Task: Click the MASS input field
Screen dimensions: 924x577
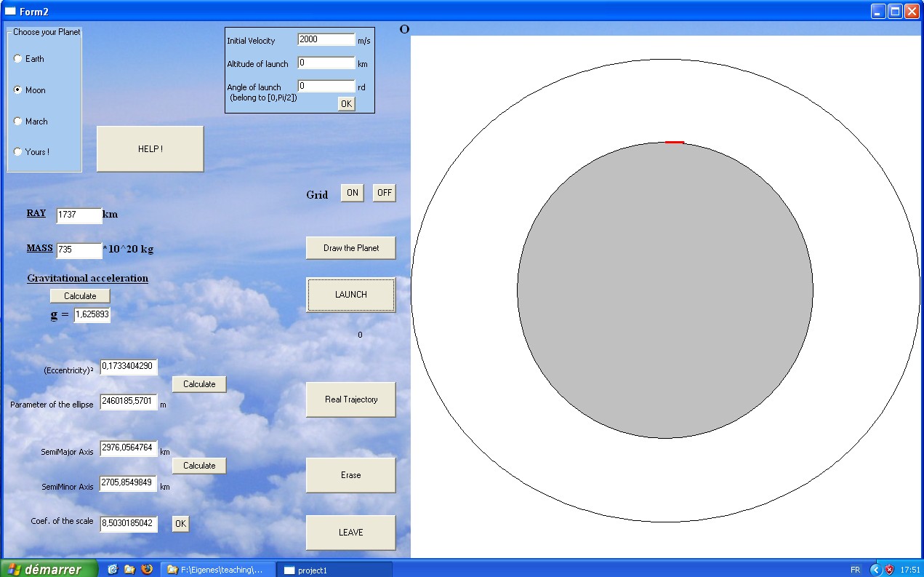Action: [x=79, y=250]
